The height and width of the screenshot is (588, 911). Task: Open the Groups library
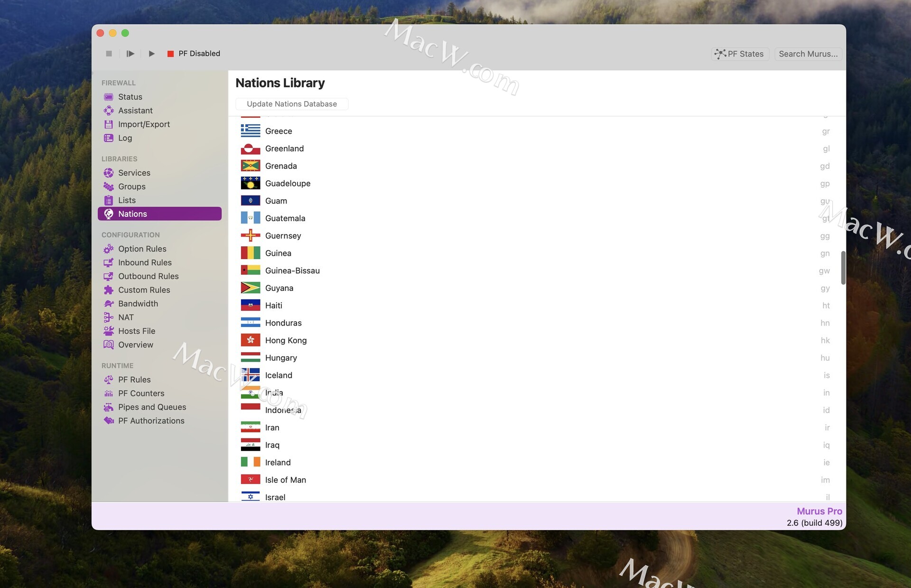(x=131, y=187)
